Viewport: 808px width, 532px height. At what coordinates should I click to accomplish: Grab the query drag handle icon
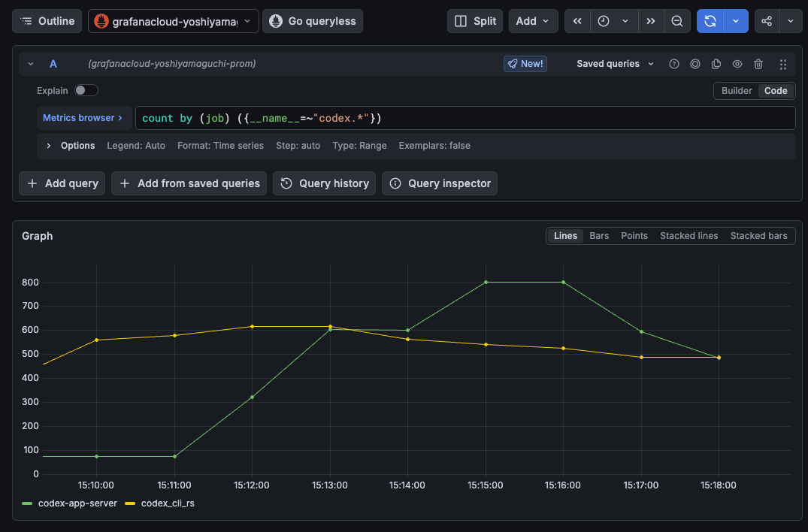(x=782, y=64)
